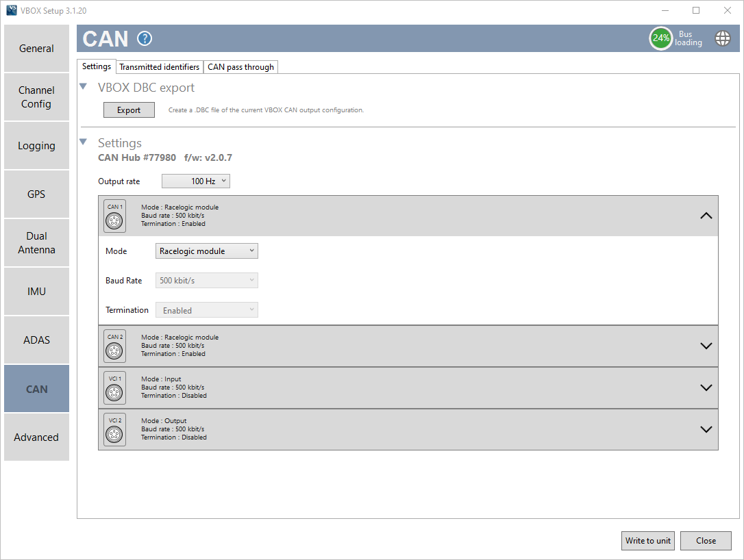
Task: Expand the VCI 2 port panel
Action: point(706,429)
